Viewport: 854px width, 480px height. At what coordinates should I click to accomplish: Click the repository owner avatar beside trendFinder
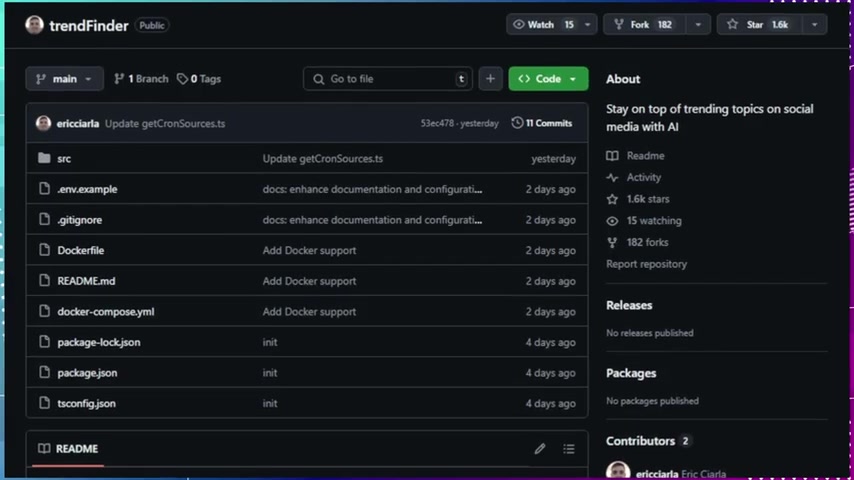click(34, 25)
